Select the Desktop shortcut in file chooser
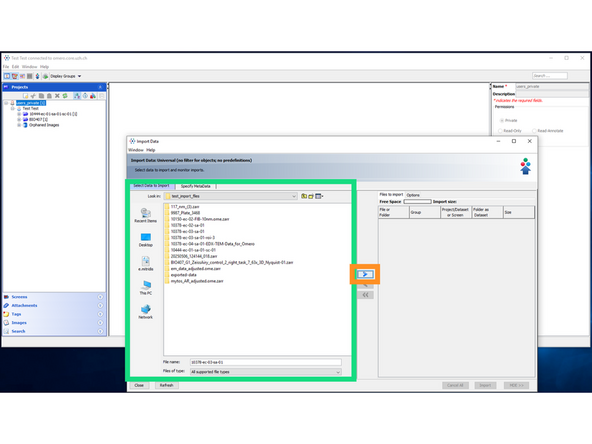Image resolution: width=592 pixels, height=444 pixels. point(146,240)
